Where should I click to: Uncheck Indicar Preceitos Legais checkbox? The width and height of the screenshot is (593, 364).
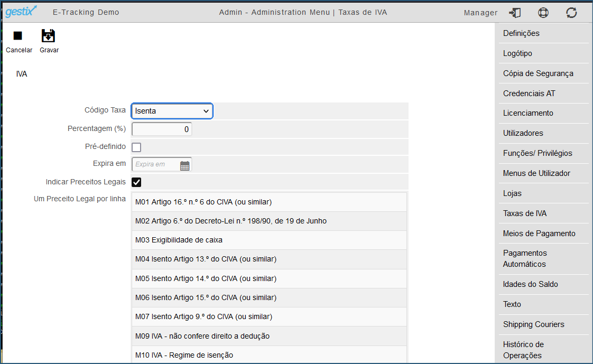point(136,182)
